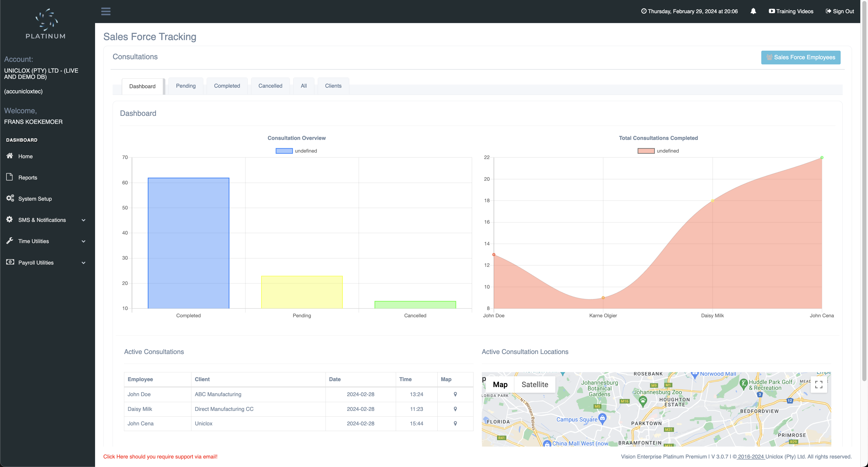This screenshot has width=868, height=467.
Task: Click John Cena employee cell
Action: (158, 424)
